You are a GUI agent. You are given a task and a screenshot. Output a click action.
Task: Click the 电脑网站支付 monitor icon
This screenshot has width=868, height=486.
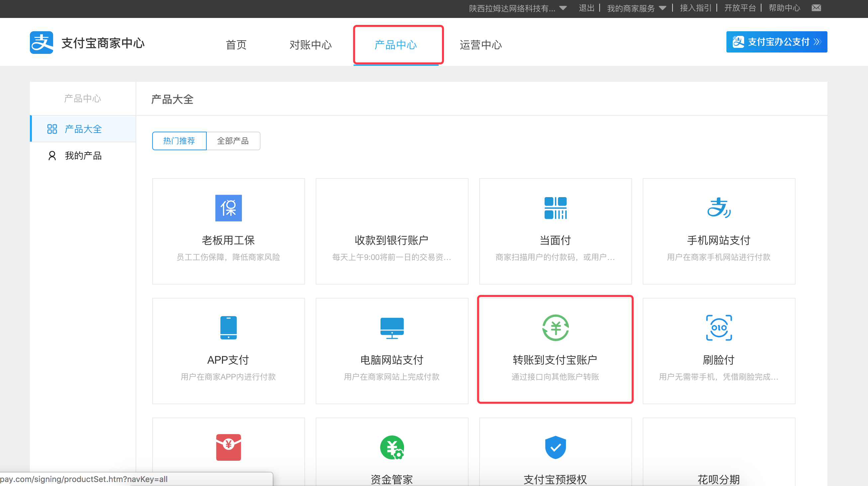[x=392, y=328]
